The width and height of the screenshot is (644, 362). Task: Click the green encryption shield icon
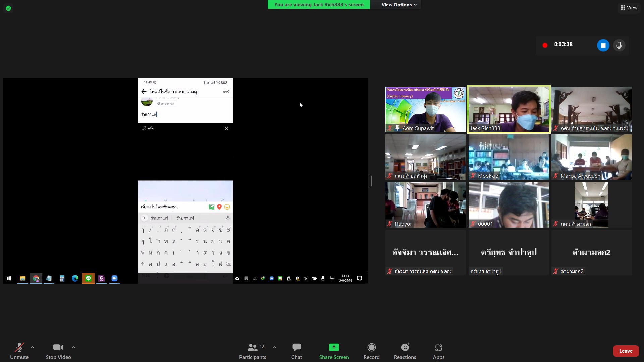tap(8, 8)
